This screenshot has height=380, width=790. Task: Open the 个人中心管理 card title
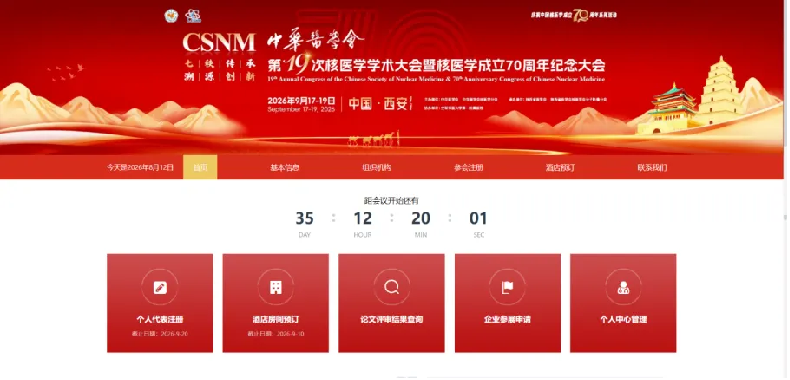(x=623, y=320)
